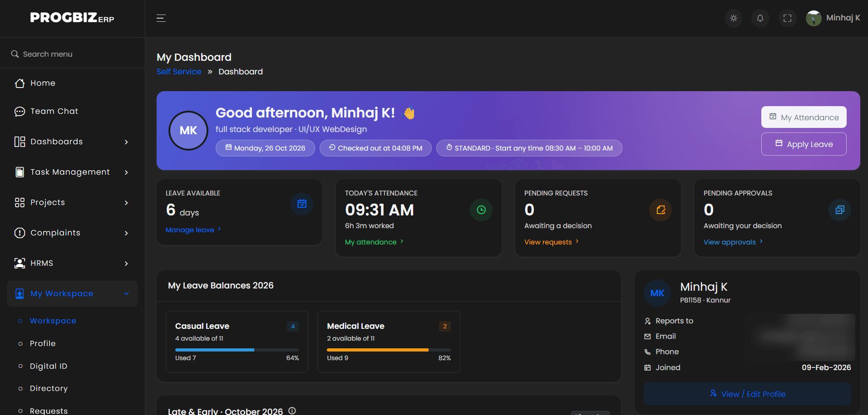Viewport: 868px width, 415px height.
Task: Click the Complaints alert icon
Action: click(20, 233)
